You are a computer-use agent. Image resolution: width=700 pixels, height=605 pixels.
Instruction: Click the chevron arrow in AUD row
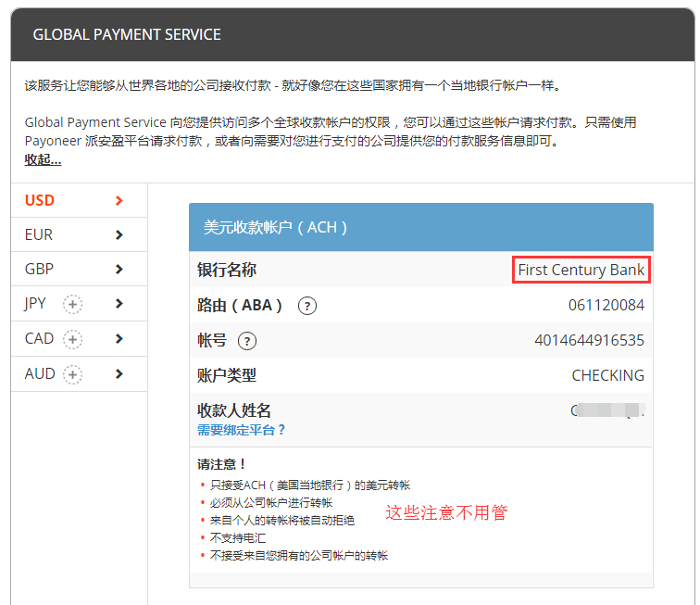(119, 374)
